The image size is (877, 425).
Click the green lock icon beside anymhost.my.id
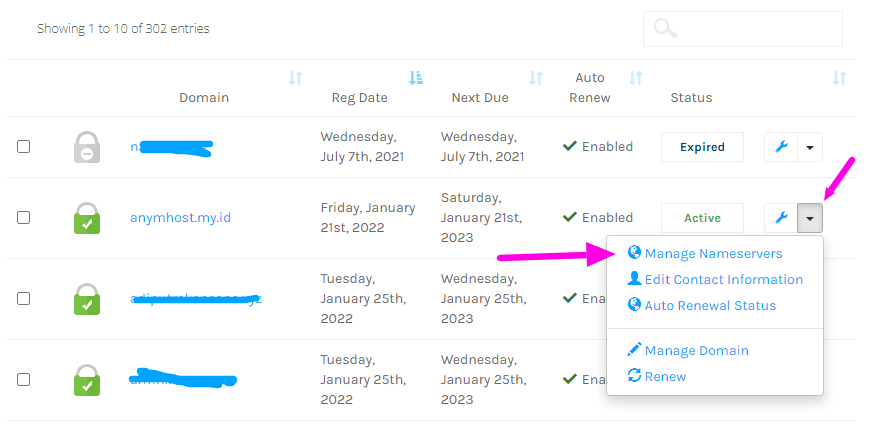tap(87, 218)
